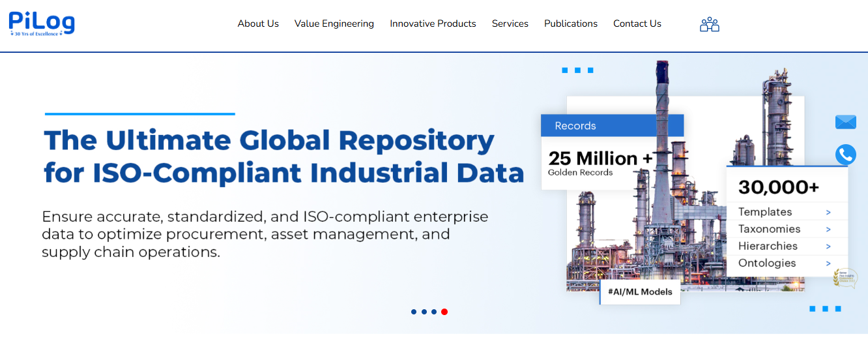This screenshot has height=349, width=868.
Task: Select the fourth red carousel dot
Action: [444, 312]
